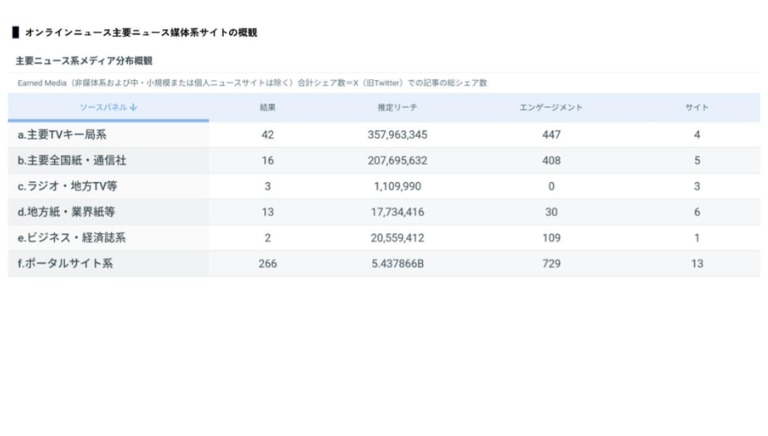The width and height of the screenshot is (768, 436).
Task: Click the 357,963,345 reach value
Action: pos(397,135)
